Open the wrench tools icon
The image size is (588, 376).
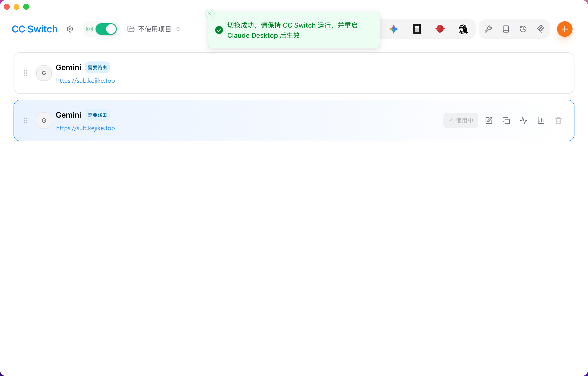click(488, 29)
